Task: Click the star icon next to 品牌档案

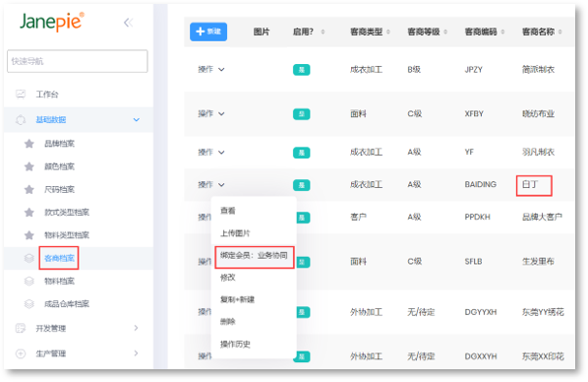Action: point(29,144)
